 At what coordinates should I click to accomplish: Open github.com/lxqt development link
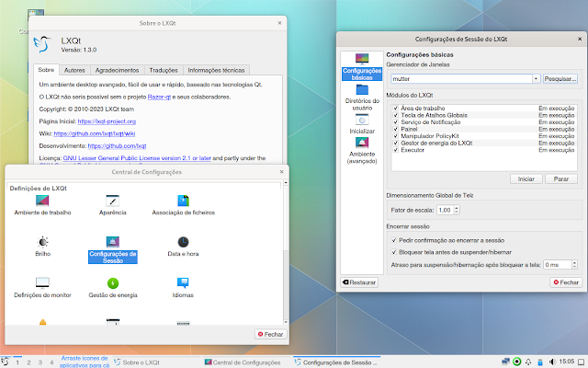(x=117, y=145)
